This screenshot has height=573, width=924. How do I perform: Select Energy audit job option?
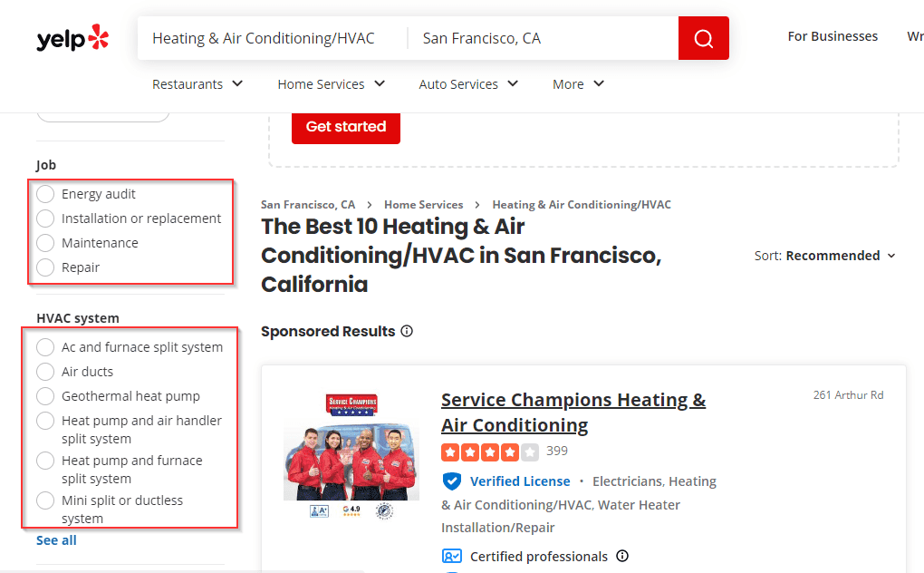pos(45,194)
